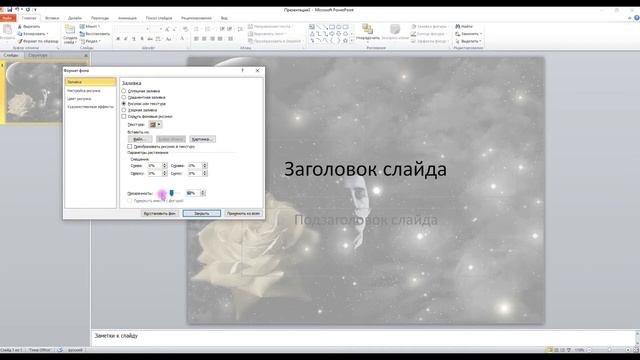Align text right in the Абзац group
This screenshot has width=640, height=360.
212,39
